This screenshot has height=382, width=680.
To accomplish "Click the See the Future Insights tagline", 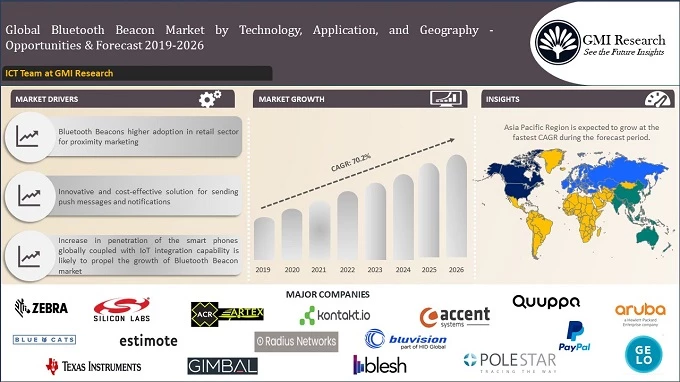I will [624, 52].
